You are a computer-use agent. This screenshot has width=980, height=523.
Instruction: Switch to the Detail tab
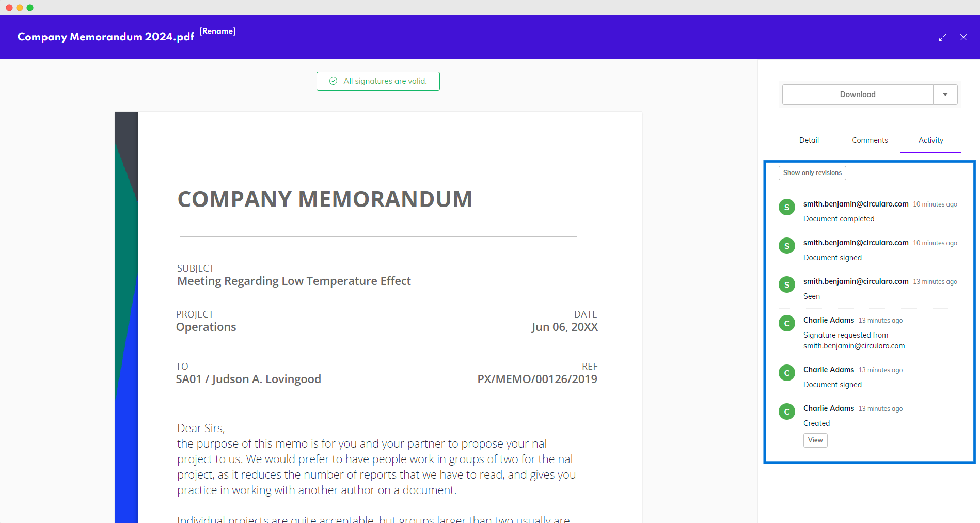click(809, 140)
